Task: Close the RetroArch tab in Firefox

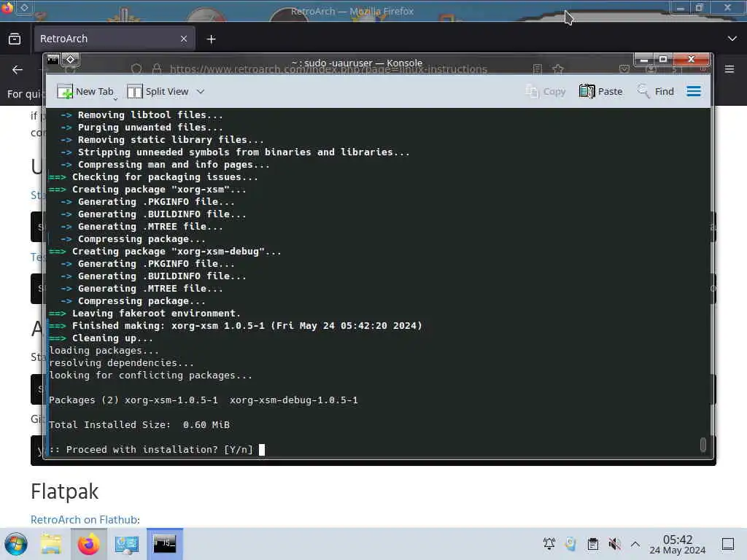Action: 184,39
